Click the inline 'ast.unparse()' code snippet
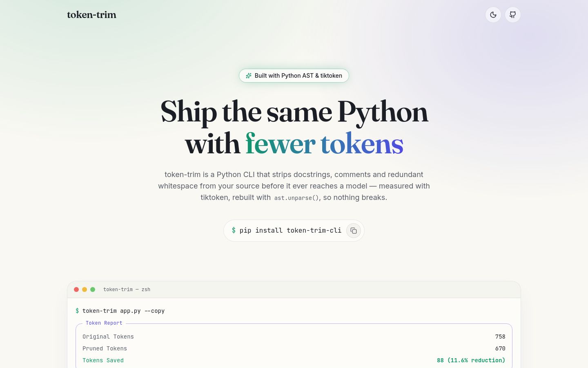 pos(296,198)
